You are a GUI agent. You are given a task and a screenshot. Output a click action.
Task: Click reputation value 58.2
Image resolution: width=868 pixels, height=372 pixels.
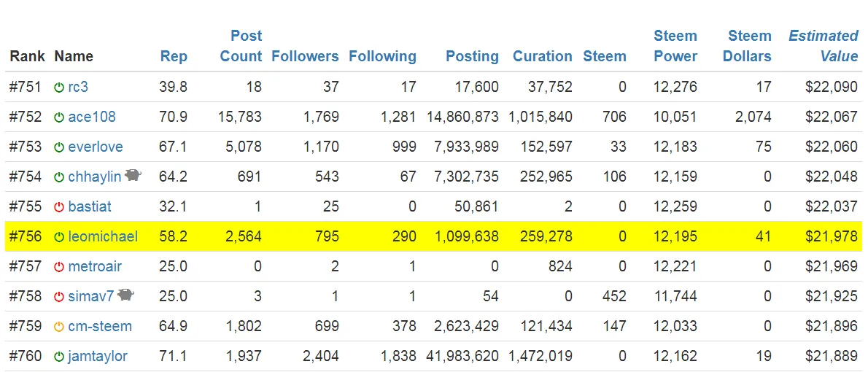pos(174,237)
